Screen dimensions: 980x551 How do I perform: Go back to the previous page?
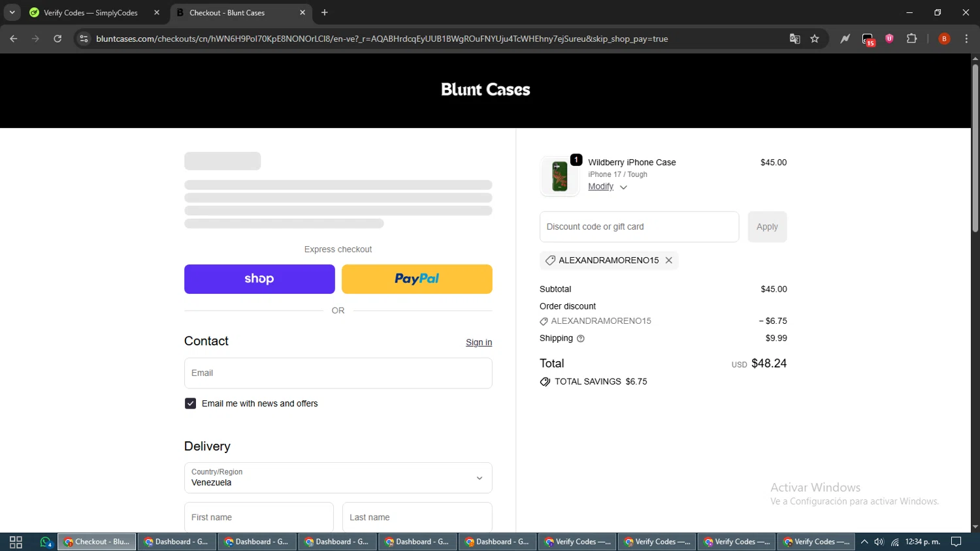(x=14, y=39)
